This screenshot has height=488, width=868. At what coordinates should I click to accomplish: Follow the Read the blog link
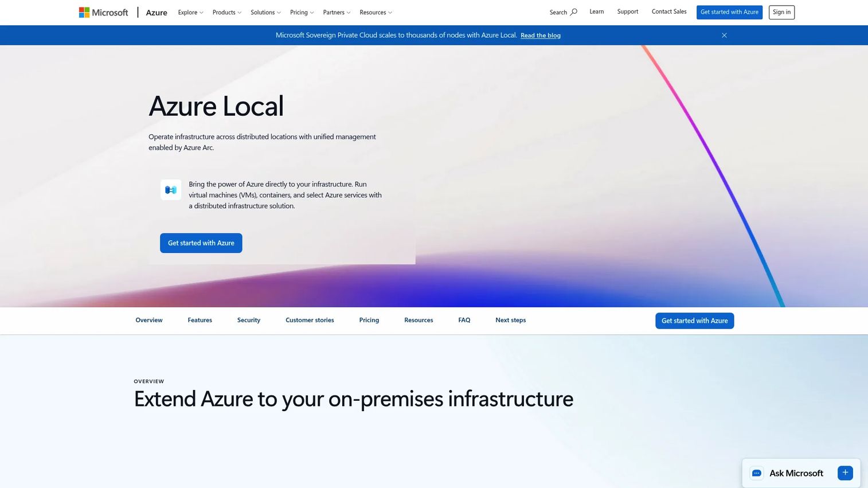(541, 36)
